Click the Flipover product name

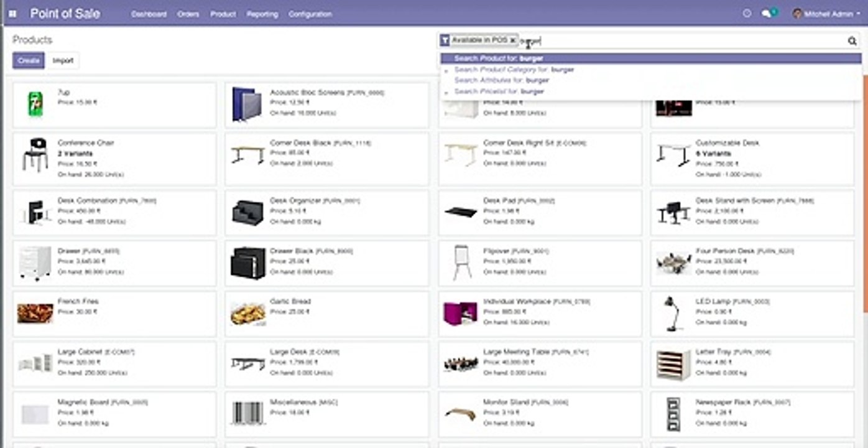coord(496,251)
